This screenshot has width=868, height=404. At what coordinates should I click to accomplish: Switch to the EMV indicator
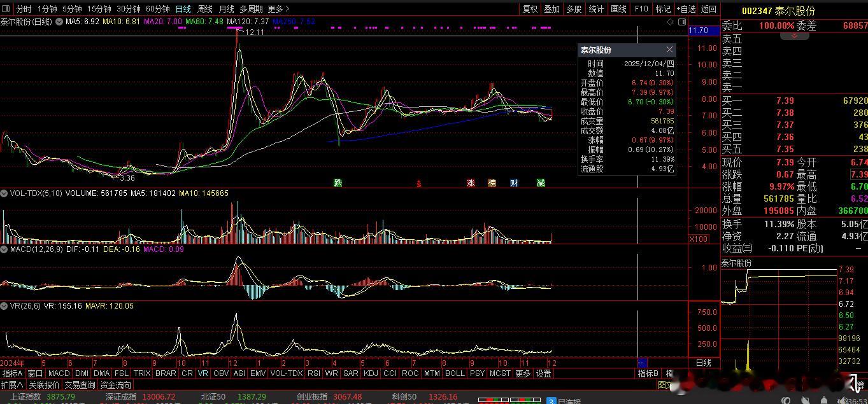[258, 373]
